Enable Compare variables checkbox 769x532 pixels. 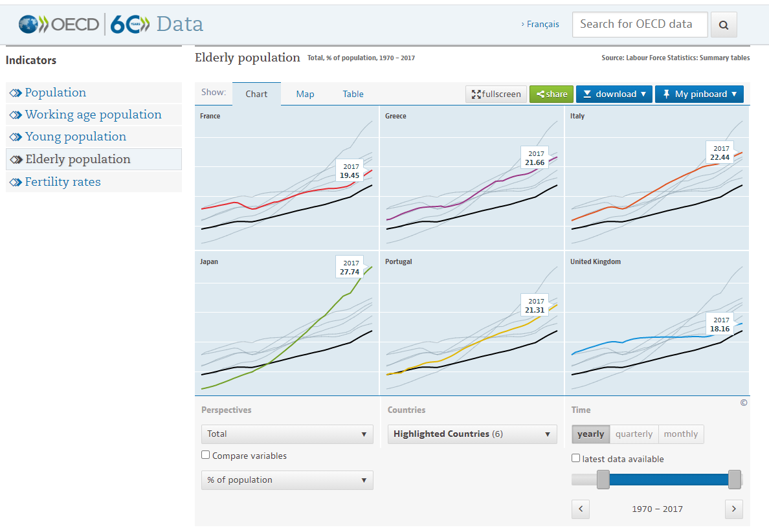[205, 455]
